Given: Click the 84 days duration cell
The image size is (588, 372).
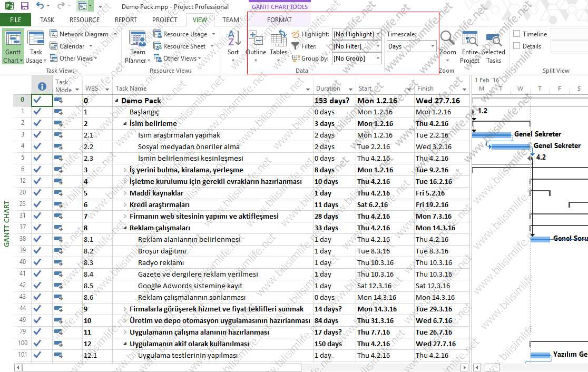Looking at the screenshot, I should (x=334, y=320).
